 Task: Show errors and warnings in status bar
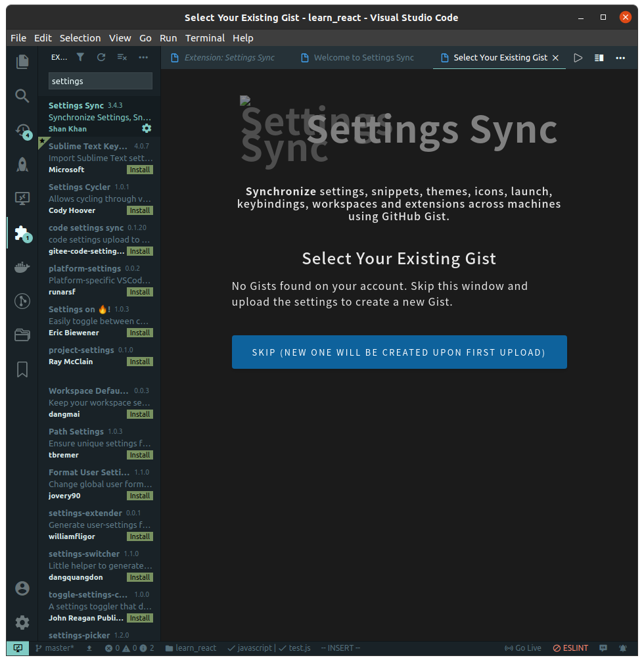129,648
